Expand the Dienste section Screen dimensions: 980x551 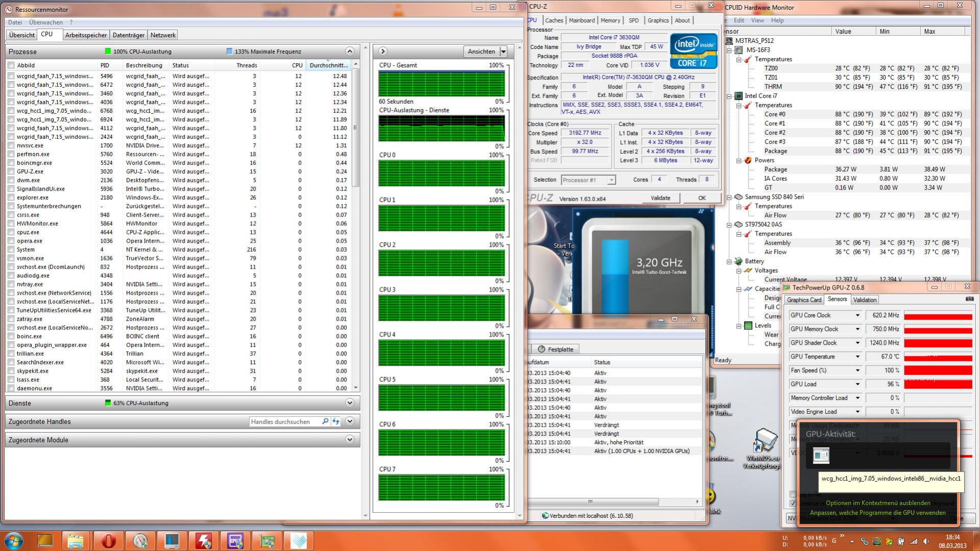click(350, 403)
